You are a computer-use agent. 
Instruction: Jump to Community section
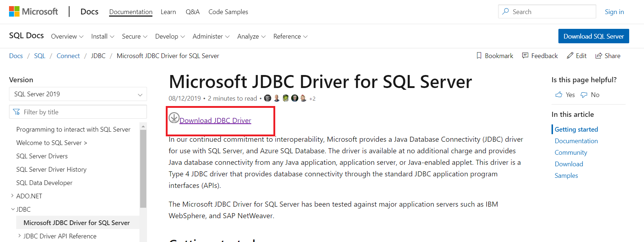[x=571, y=153]
